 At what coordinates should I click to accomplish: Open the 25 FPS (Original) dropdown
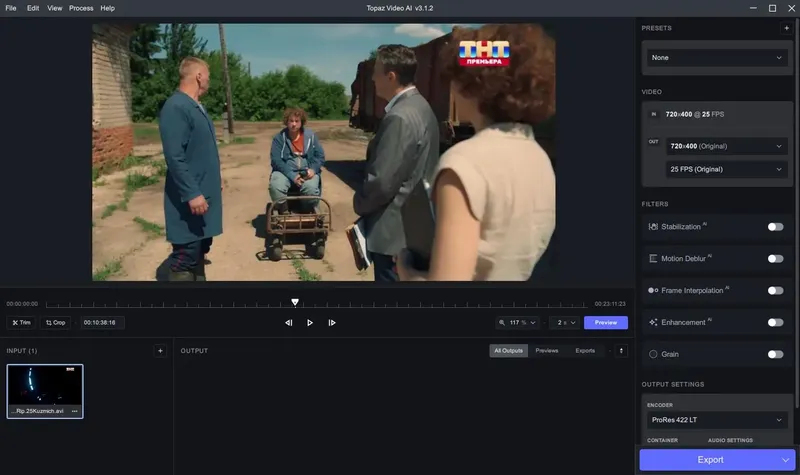[727, 169]
